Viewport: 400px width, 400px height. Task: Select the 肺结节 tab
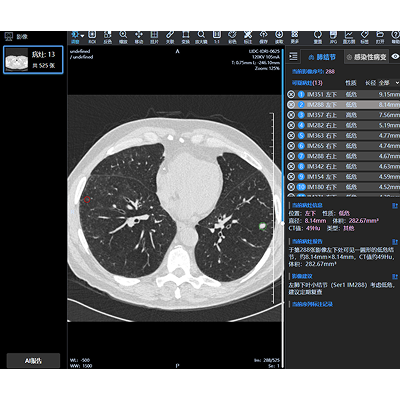322,57
